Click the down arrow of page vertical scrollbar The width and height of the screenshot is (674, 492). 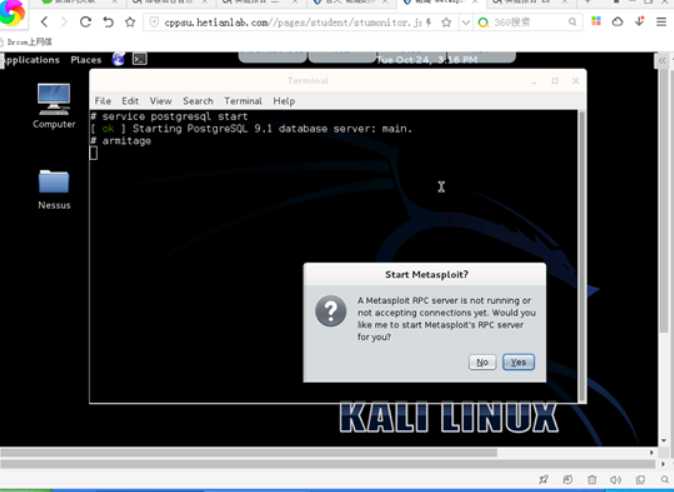point(664,440)
